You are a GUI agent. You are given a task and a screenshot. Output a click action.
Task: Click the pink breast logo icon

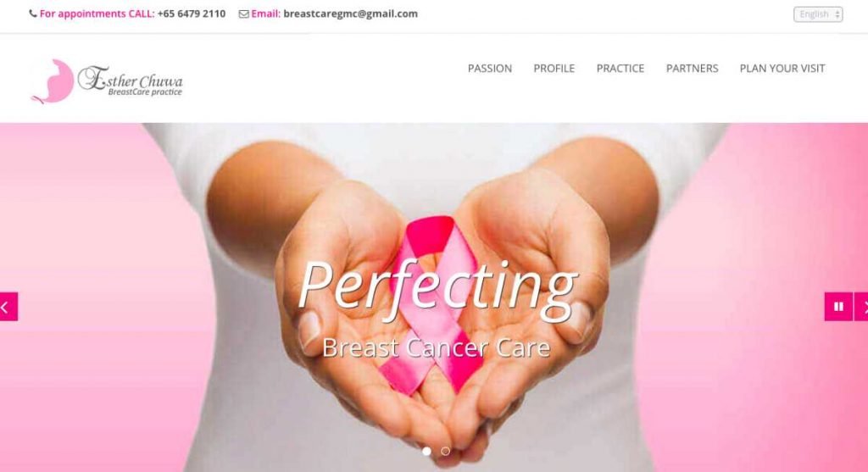(53, 81)
